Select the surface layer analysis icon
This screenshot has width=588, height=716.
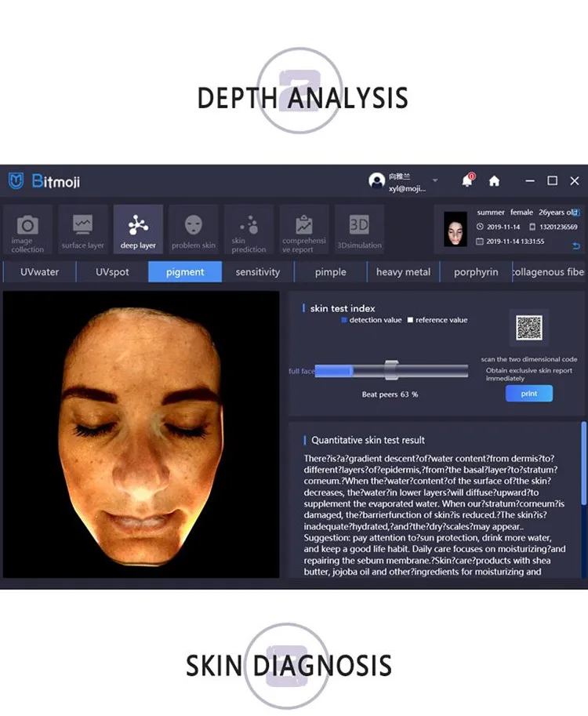82,229
